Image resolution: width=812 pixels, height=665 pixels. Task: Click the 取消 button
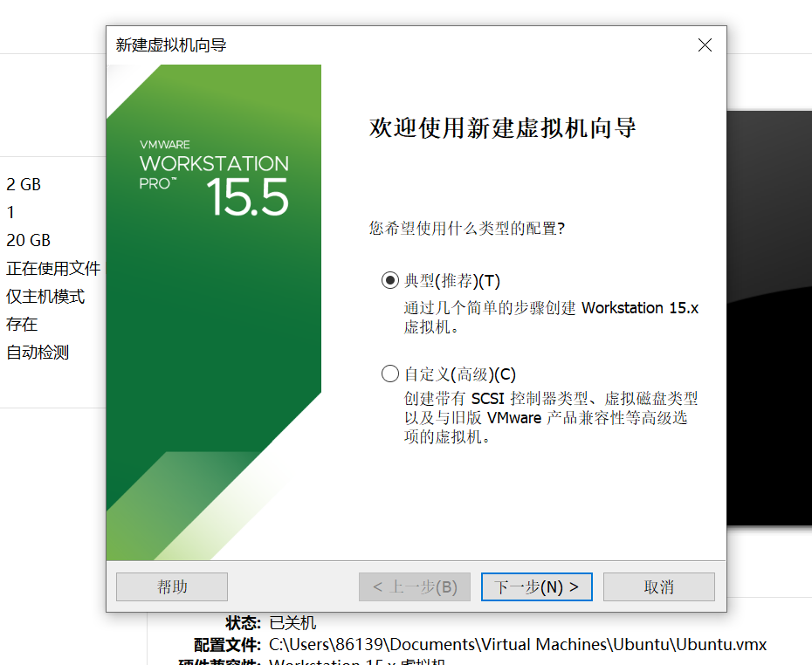(658, 586)
